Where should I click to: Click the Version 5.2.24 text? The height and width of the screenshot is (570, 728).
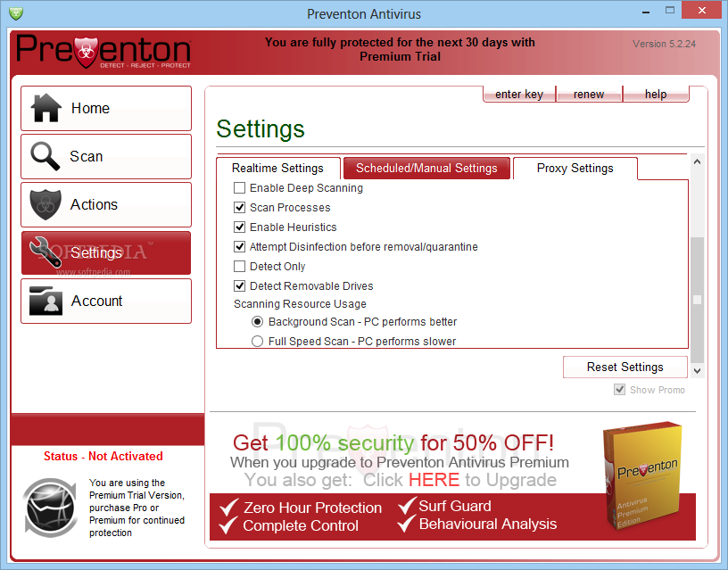pos(664,44)
